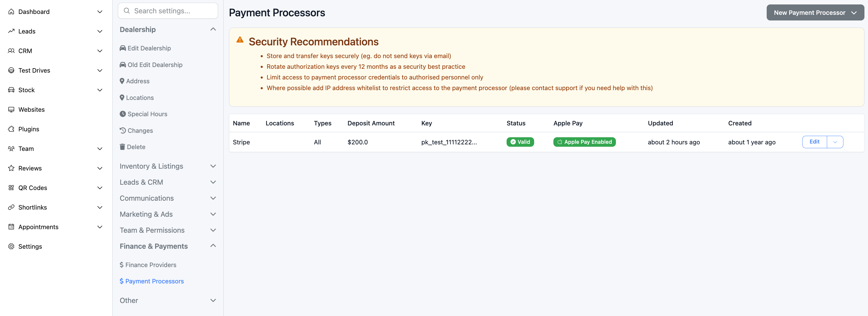Click the search magnifier icon
Image resolution: width=868 pixels, height=316 pixels.
[127, 11]
